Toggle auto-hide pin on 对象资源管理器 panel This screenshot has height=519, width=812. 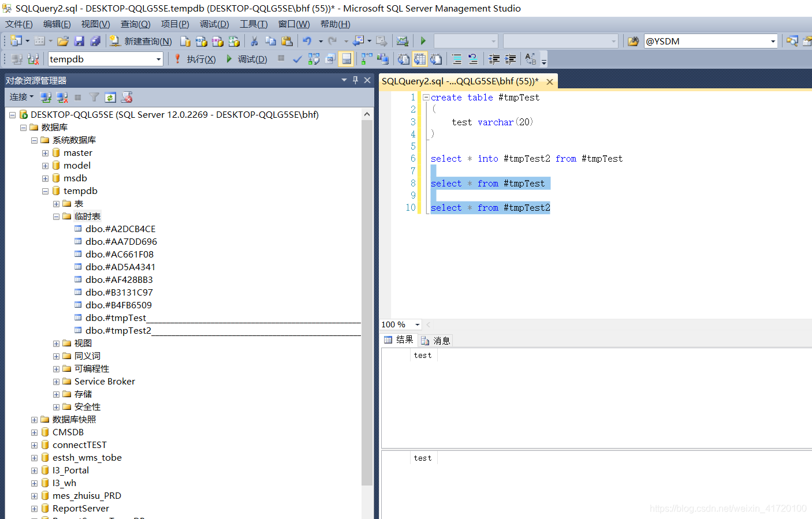(355, 80)
